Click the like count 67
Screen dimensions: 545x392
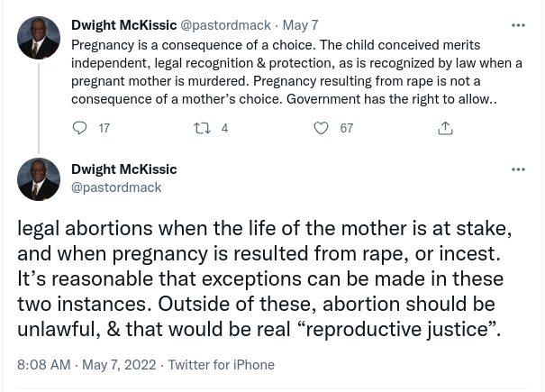tap(346, 128)
